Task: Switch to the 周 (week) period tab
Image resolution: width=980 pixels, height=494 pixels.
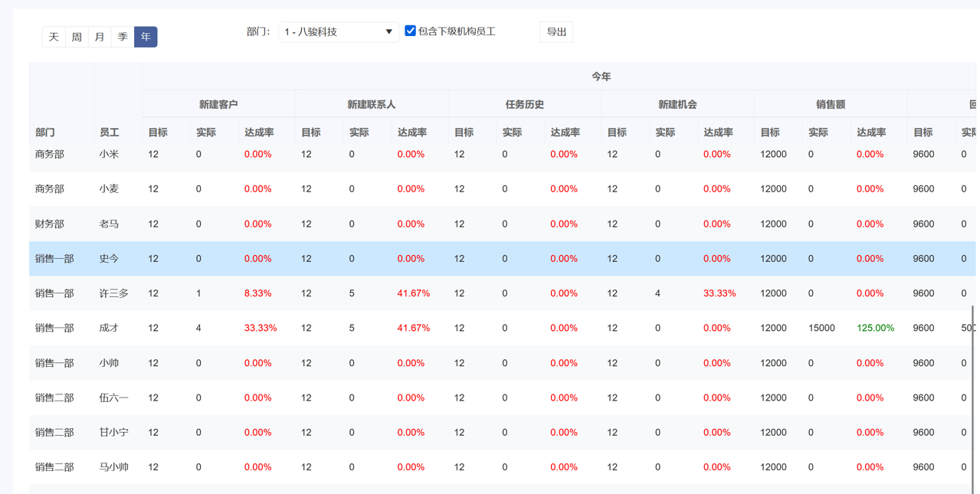Action: pyautogui.click(x=77, y=36)
